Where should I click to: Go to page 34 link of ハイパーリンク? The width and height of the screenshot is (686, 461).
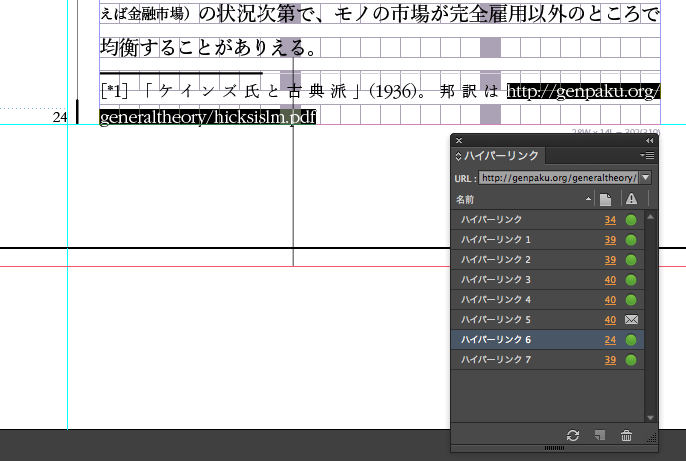610,220
